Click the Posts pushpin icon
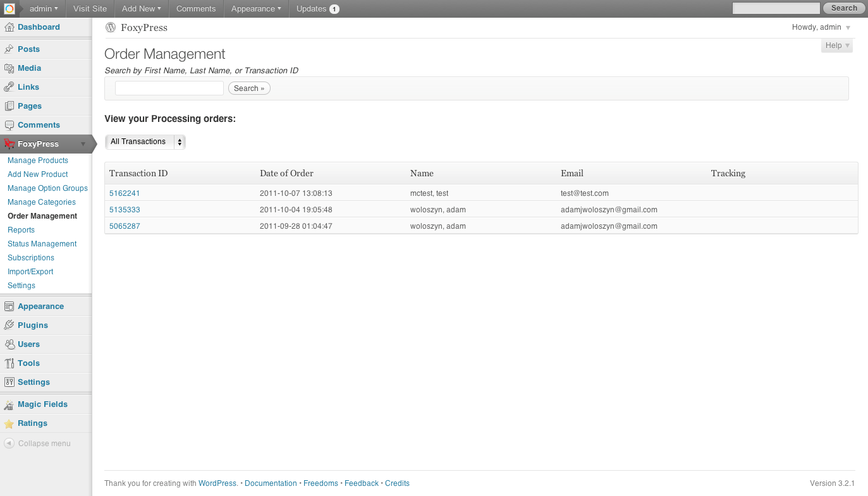The height and width of the screenshot is (496, 868). click(x=9, y=49)
